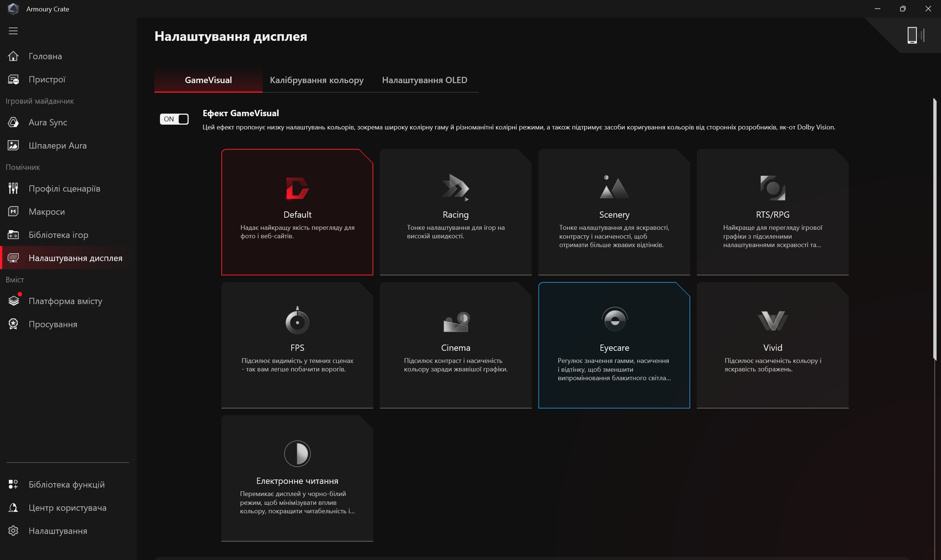The width and height of the screenshot is (941, 560).
Task: Open the Макроси icon in sidebar
Action: 13,212
